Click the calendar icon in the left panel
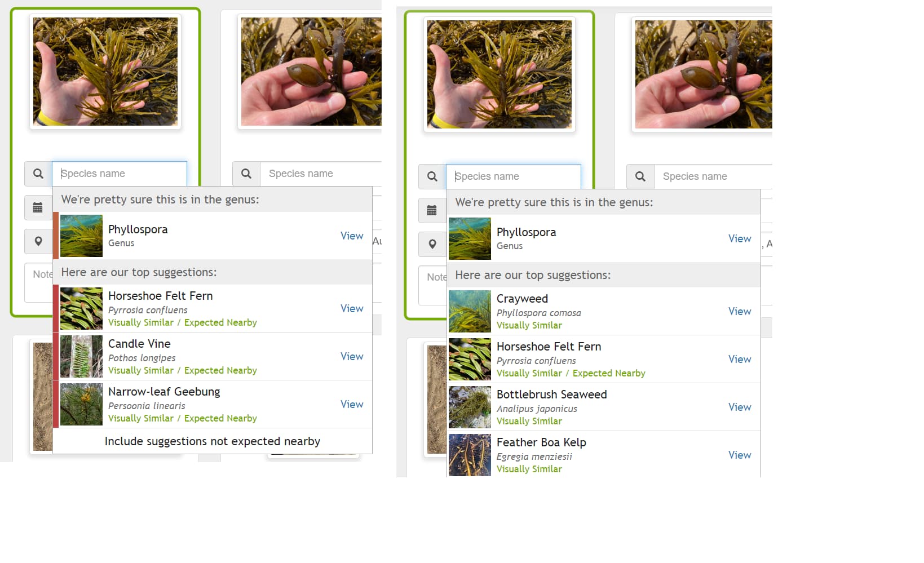Image resolution: width=924 pixels, height=563 pixels. (x=38, y=207)
